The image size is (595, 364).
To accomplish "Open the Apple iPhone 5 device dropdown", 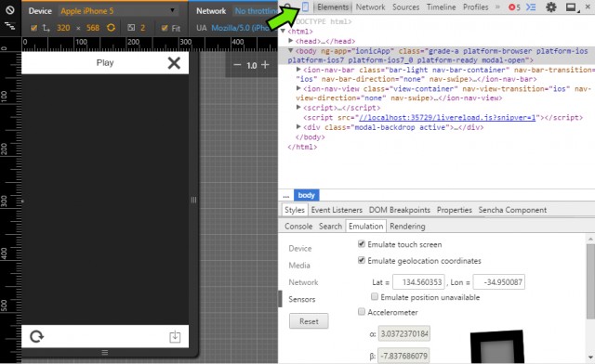I will pyautogui.click(x=118, y=11).
